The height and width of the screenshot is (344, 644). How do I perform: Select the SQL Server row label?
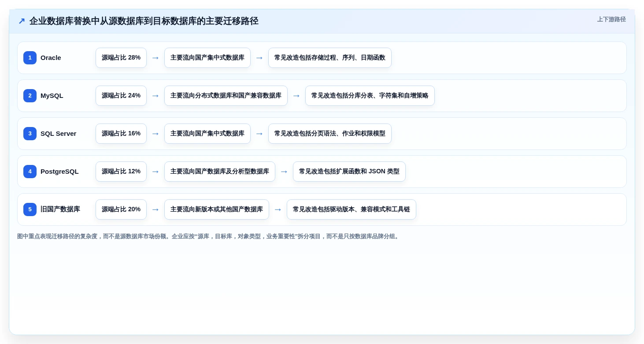(x=59, y=134)
